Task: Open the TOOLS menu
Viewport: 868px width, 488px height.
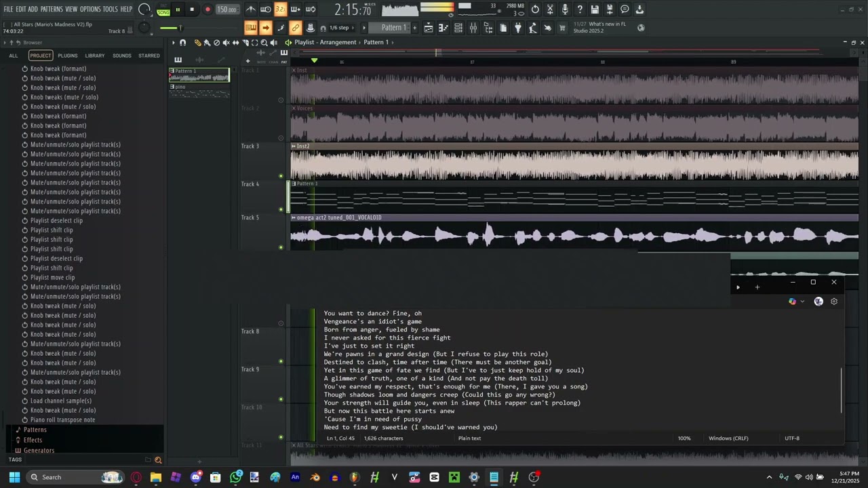Action: (x=111, y=9)
